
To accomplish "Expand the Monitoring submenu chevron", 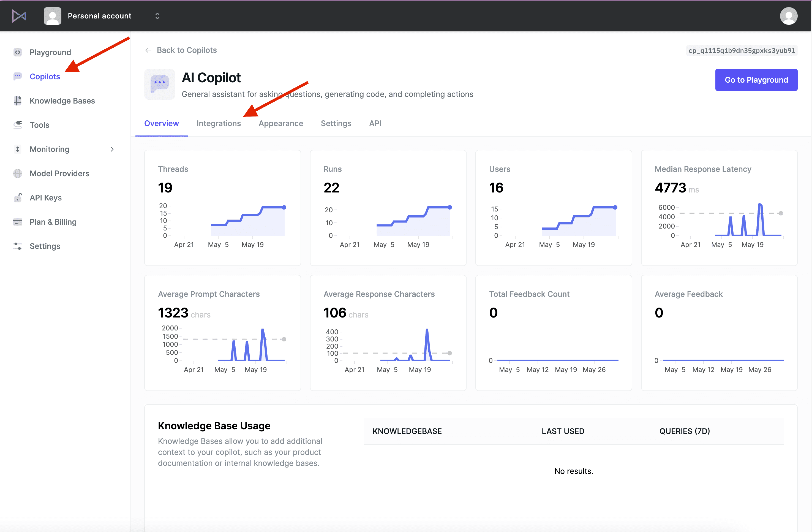I will tap(112, 149).
